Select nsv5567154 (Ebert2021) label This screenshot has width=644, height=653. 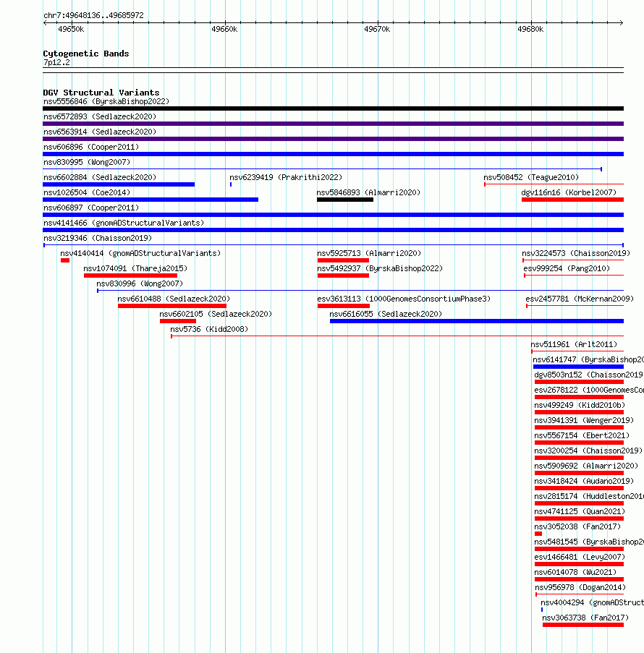tap(582, 436)
